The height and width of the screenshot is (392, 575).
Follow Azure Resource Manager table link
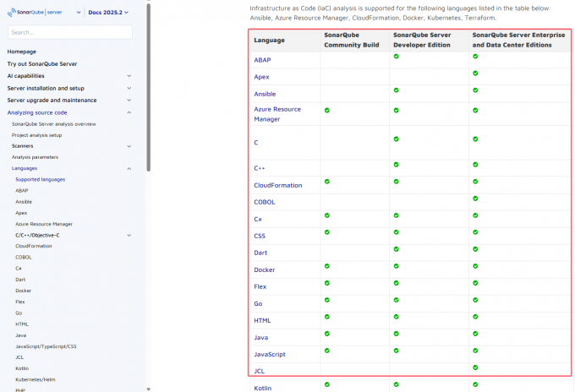click(277, 114)
